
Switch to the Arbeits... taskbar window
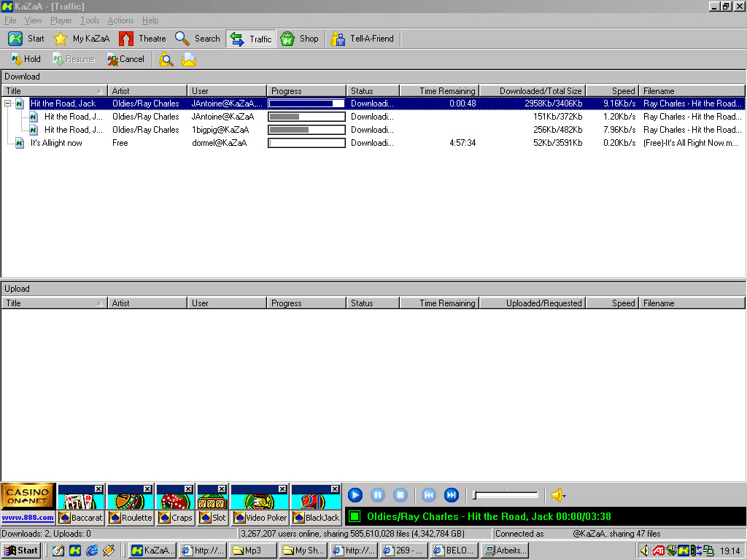[506, 551]
